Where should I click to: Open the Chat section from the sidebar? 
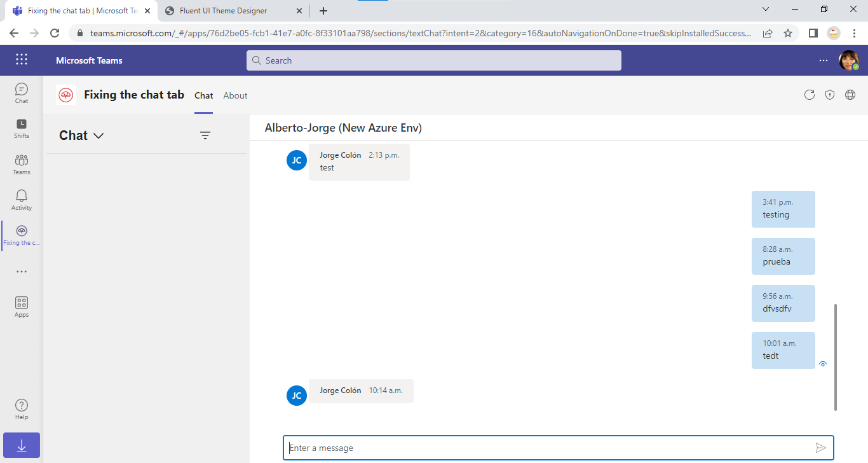click(21, 93)
